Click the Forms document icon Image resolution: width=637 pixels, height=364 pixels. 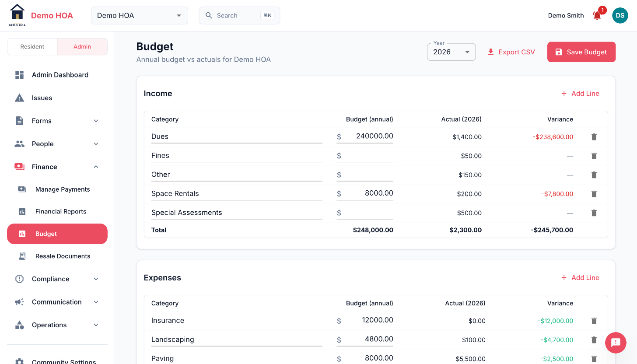20,121
